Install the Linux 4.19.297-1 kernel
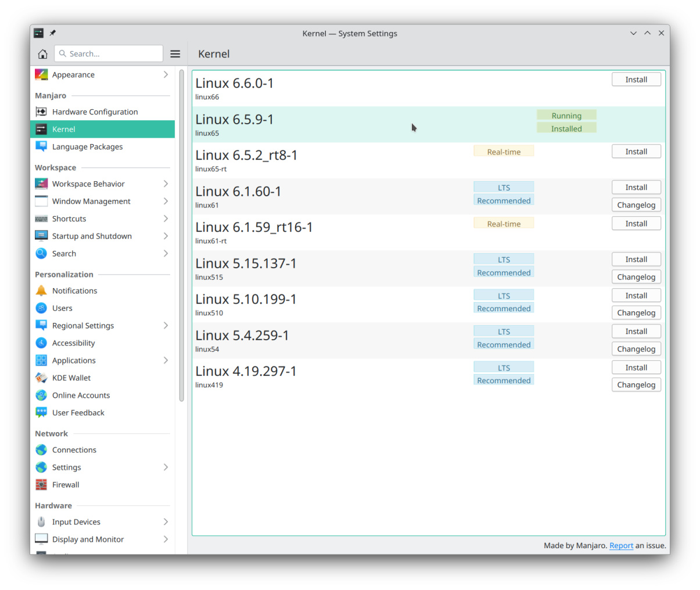This screenshot has width=700, height=590. pyautogui.click(x=636, y=368)
